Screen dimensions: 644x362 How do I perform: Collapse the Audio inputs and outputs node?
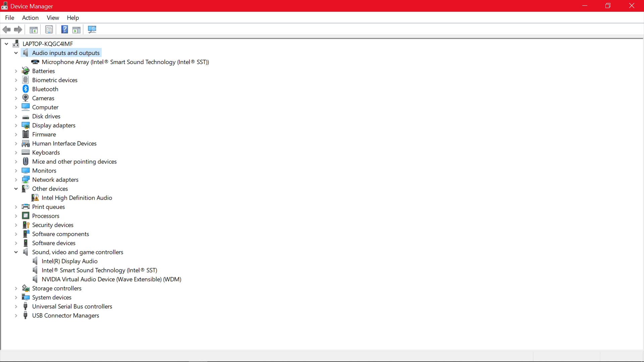click(x=16, y=53)
